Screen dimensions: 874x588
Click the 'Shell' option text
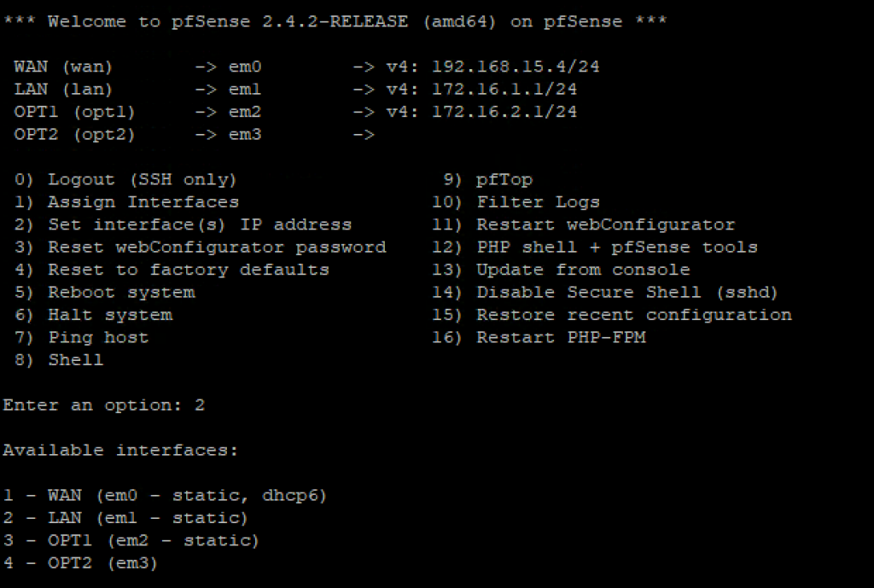(x=59, y=360)
